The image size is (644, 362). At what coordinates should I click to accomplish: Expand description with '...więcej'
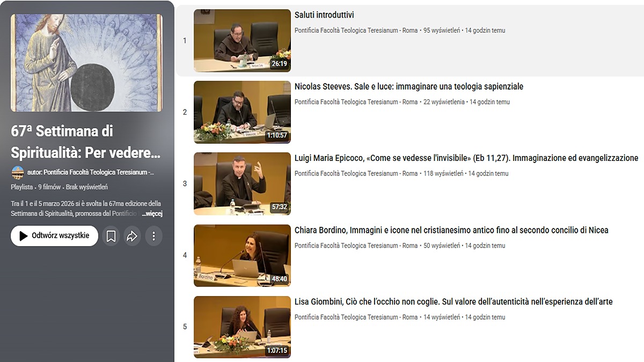(152, 213)
